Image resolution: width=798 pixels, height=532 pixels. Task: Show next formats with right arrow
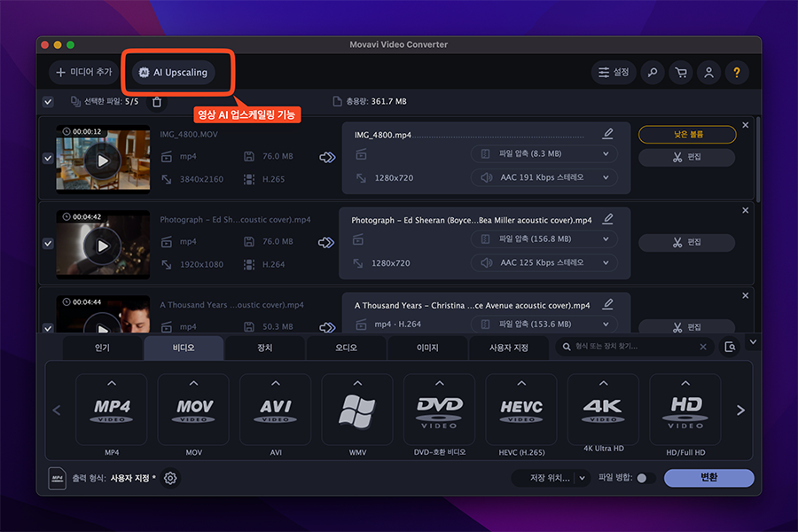pos(740,411)
